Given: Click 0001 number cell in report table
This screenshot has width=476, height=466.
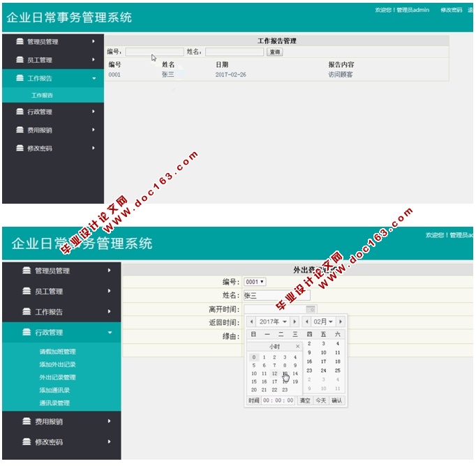Looking at the screenshot, I should (114, 75).
